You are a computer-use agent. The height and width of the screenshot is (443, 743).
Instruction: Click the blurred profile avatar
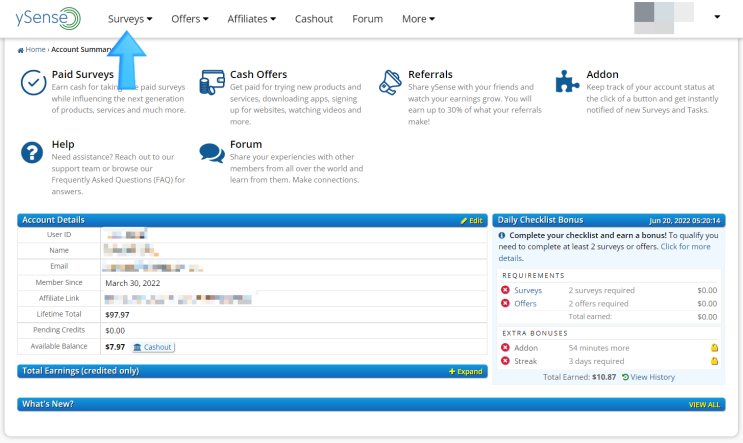[x=663, y=18]
